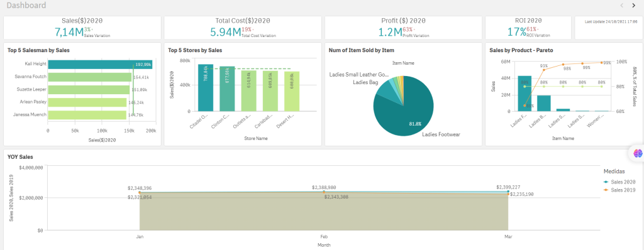
Task: Select the second Pareto bar for Ladies B...
Action: click(544, 104)
